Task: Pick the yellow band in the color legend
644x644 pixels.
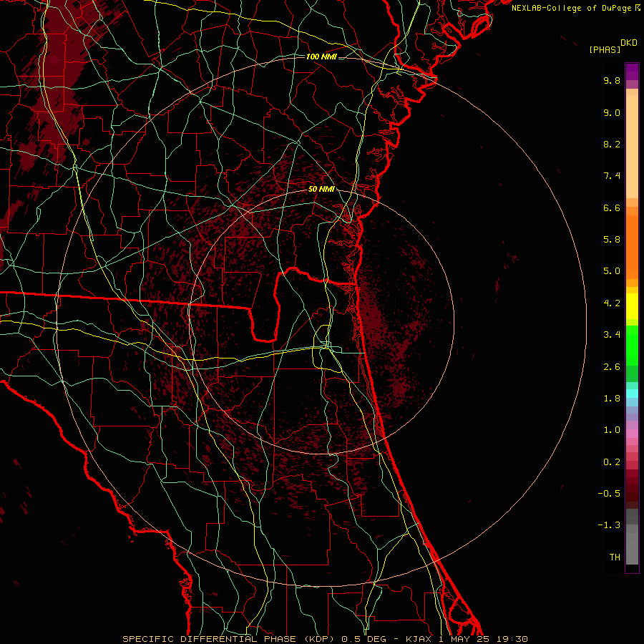Action: 632,306
